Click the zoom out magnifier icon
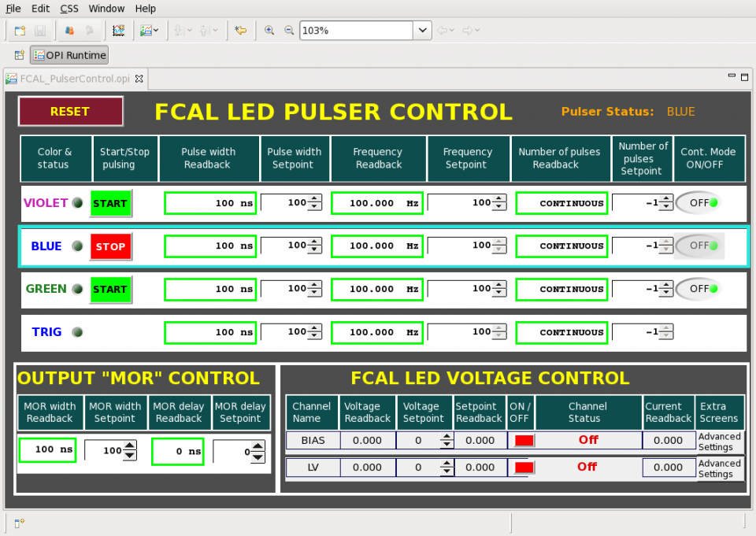The height and width of the screenshot is (536, 756). (289, 31)
